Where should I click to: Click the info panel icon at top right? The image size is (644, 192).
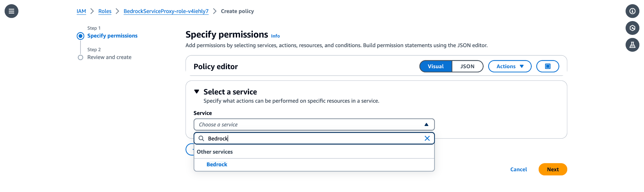632,11
